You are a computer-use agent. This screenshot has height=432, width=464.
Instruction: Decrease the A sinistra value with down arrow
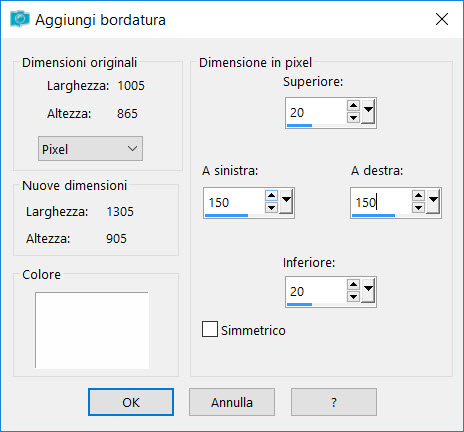[x=271, y=208]
